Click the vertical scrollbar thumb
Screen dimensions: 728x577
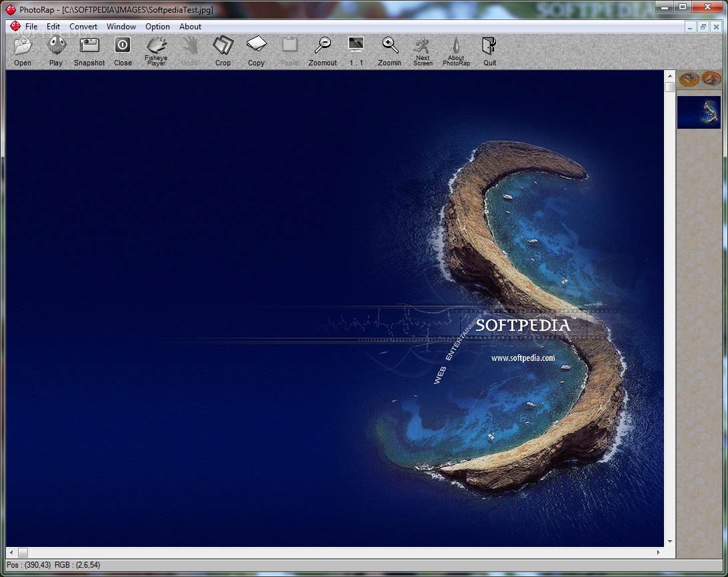(669, 87)
